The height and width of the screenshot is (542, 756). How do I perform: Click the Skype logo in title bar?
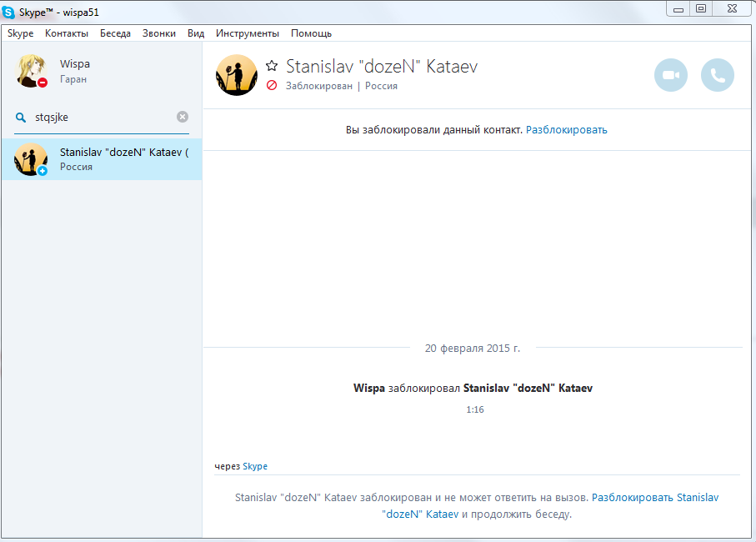pyautogui.click(x=8, y=12)
